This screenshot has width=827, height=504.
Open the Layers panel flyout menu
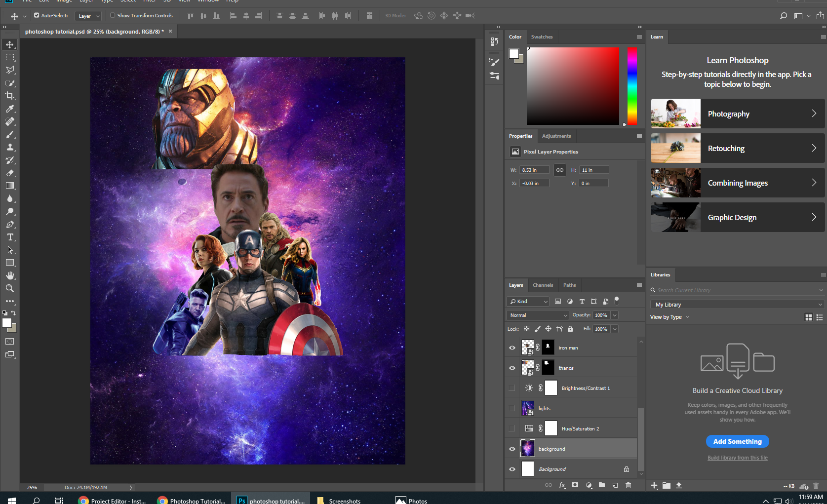click(x=639, y=285)
